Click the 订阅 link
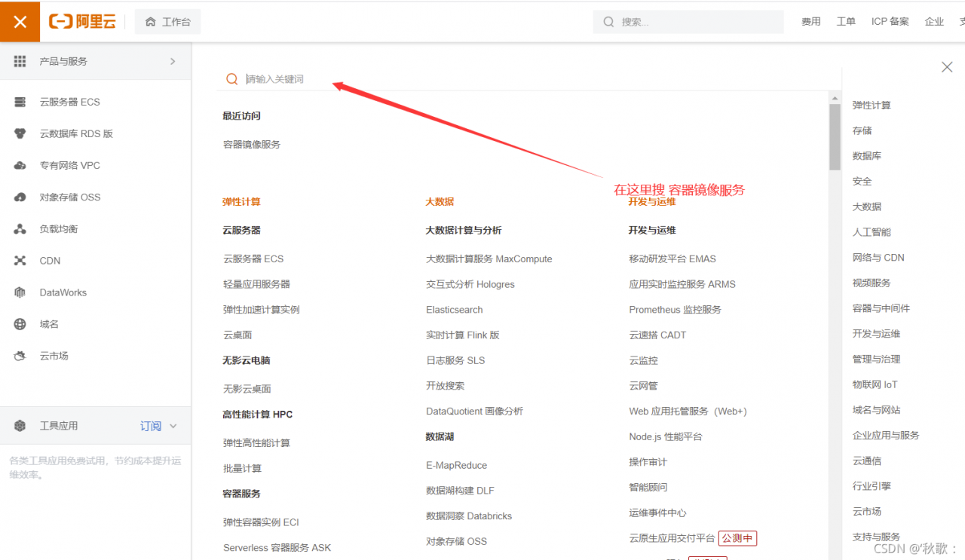 [x=151, y=426]
